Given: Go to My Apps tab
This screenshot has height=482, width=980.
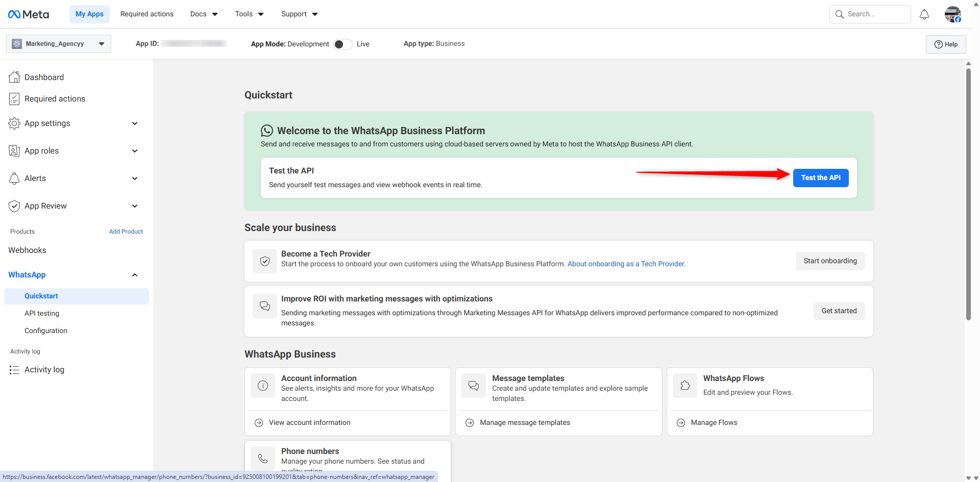Looking at the screenshot, I should 89,14.
